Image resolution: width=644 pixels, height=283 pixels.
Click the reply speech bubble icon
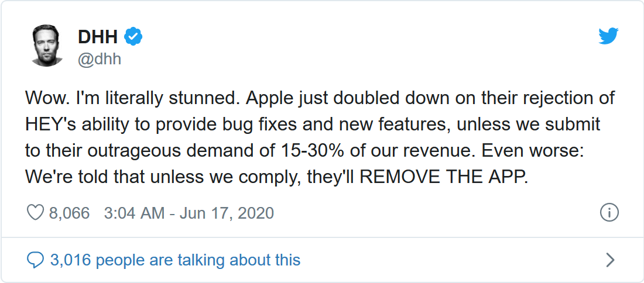click(x=36, y=260)
